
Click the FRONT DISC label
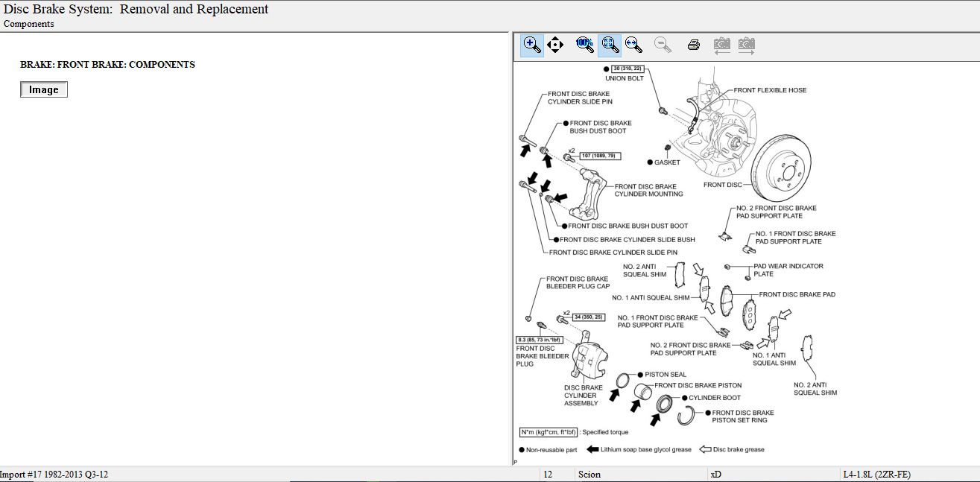point(722,185)
